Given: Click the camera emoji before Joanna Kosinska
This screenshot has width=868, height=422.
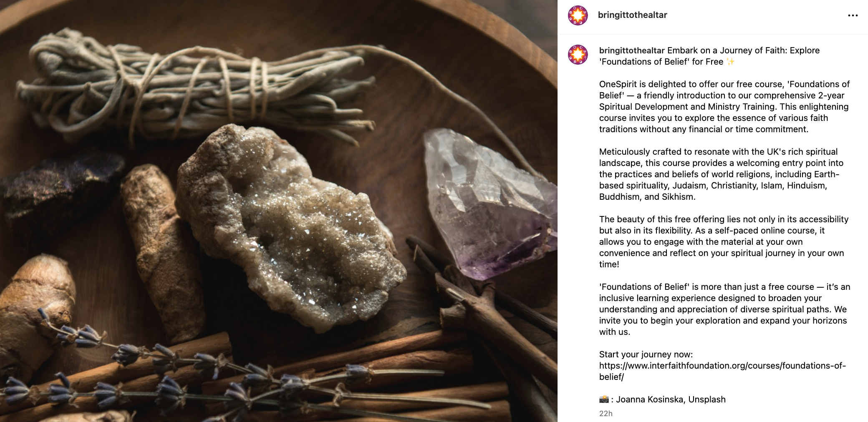Looking at the screenshot, I should (604, 399).
